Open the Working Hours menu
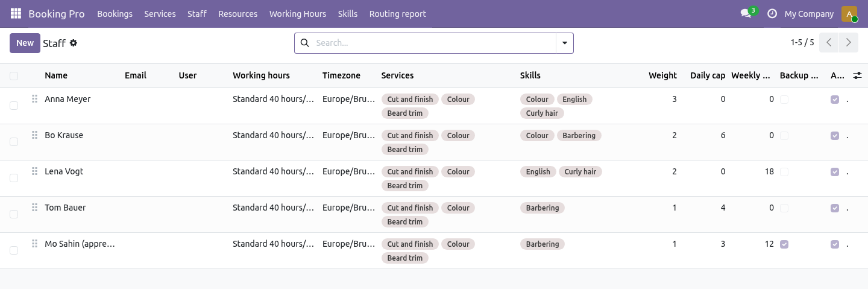 (298, 13)
